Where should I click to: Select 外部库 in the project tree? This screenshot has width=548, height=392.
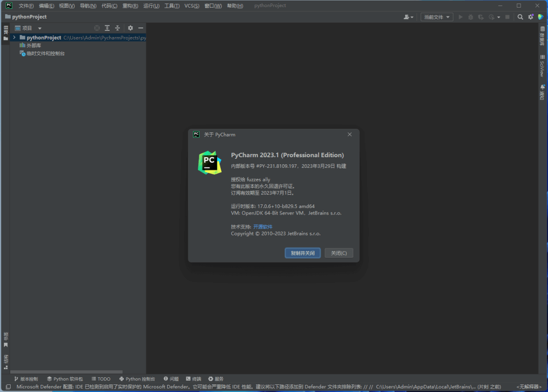pos(33,45)
